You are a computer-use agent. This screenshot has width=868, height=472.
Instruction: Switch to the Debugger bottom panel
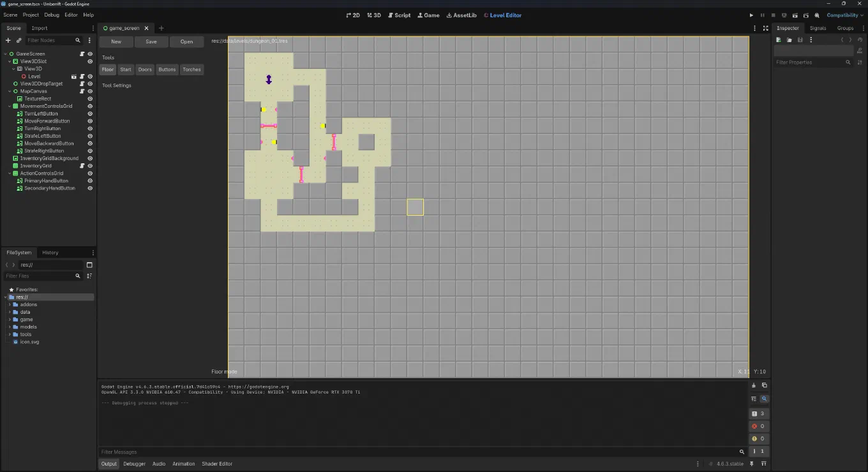pos(134,464)
